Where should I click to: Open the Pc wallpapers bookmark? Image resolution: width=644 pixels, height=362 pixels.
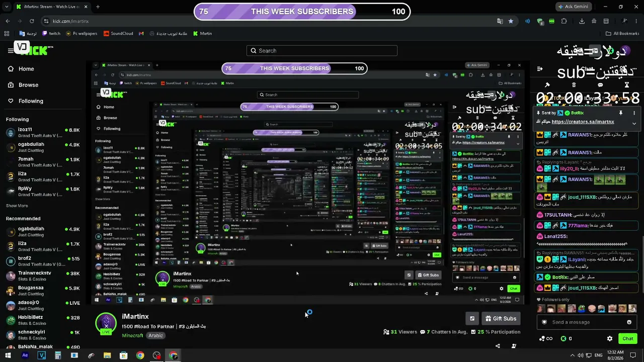point(82,34)
